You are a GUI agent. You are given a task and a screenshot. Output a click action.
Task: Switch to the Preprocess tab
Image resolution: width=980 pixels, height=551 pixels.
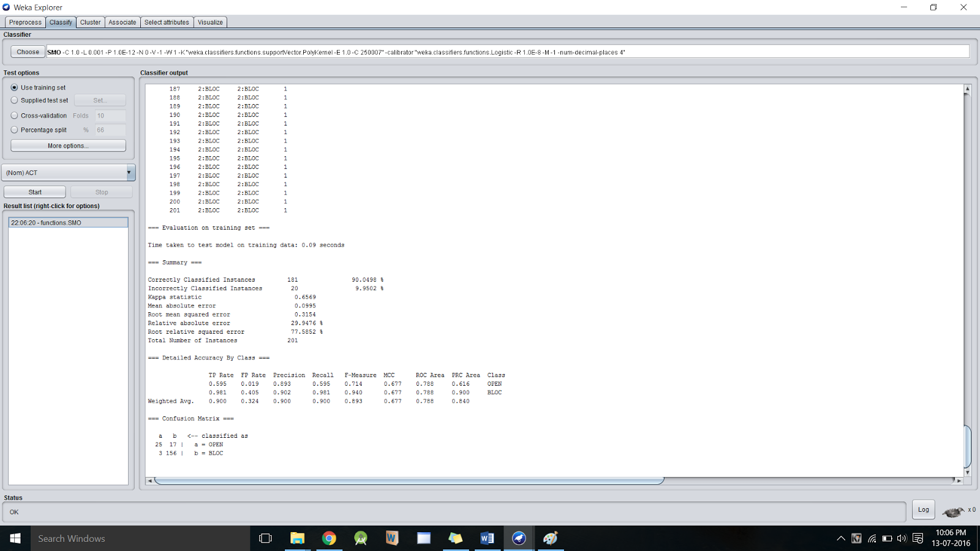pyautogui.click(x=25, y=22)
